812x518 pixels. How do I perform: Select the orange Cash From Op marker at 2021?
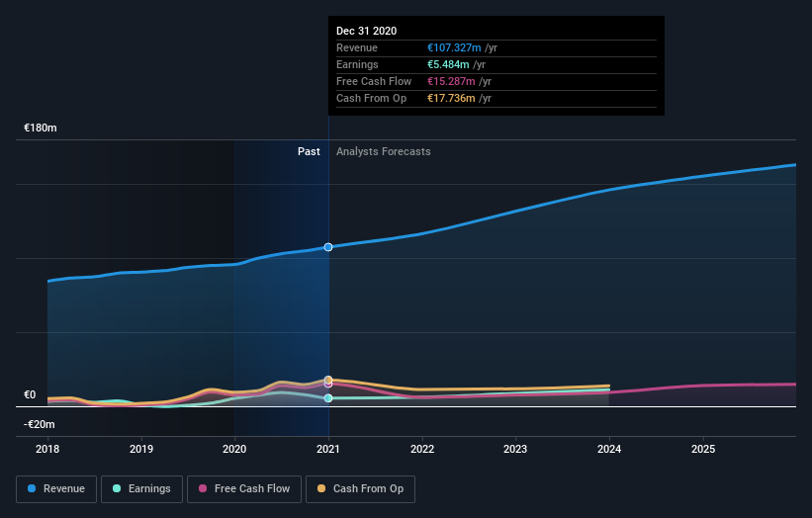point(328,380)
